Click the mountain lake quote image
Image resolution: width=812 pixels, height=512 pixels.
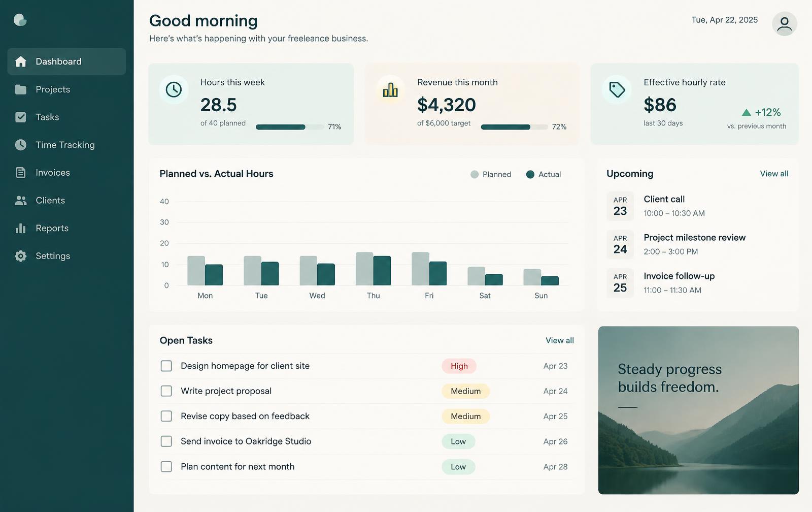[698, 410]
